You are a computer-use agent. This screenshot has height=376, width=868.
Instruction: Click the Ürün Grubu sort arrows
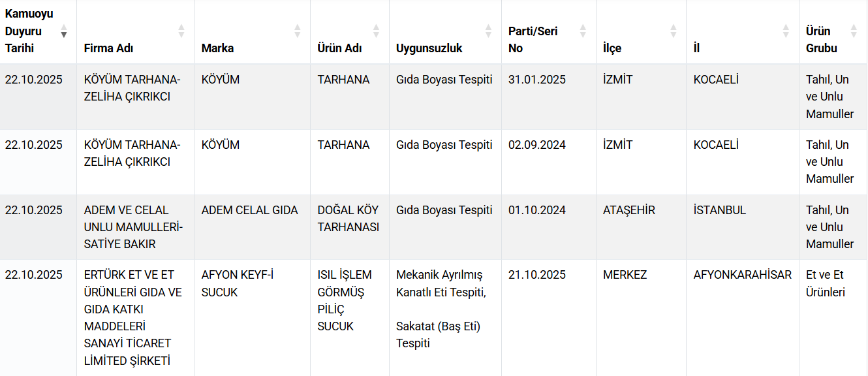pos(854,31)
